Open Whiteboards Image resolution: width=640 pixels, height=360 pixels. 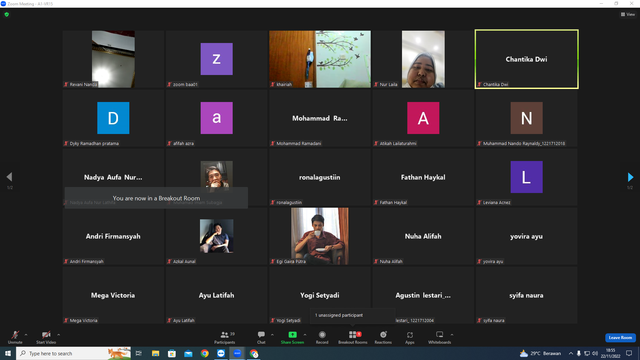[440, 337]
